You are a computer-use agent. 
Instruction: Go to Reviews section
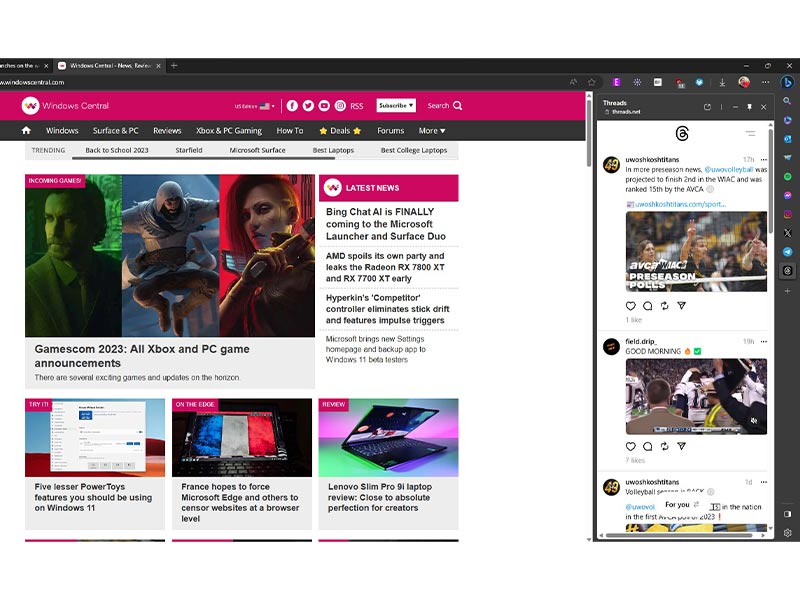(x=167, y=131)
